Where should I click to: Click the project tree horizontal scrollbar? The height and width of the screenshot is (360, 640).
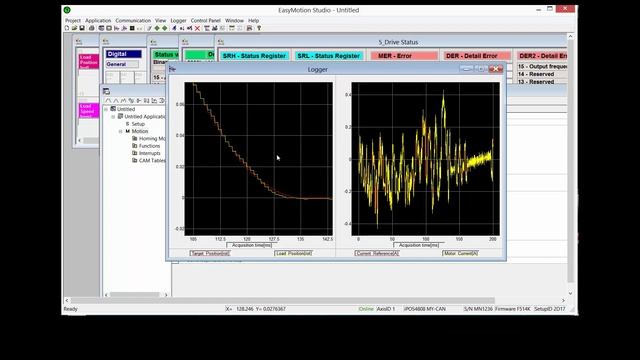point(136,295)
